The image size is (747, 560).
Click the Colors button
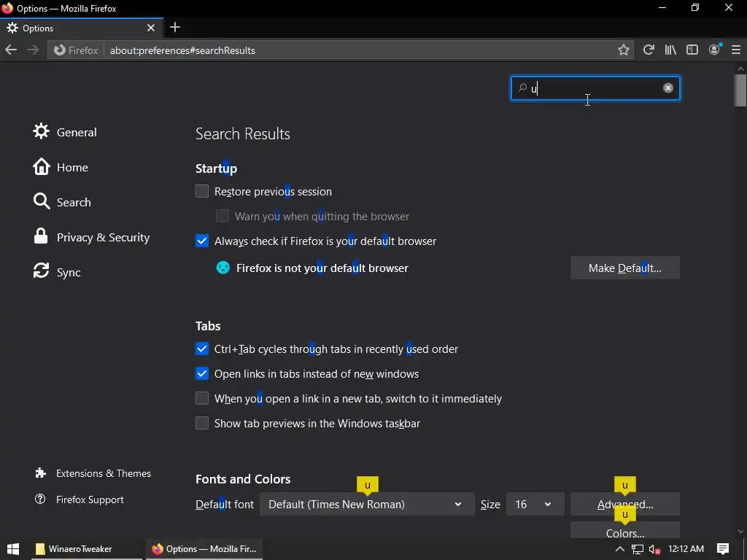pyautogui.click(x=625, y=531)
